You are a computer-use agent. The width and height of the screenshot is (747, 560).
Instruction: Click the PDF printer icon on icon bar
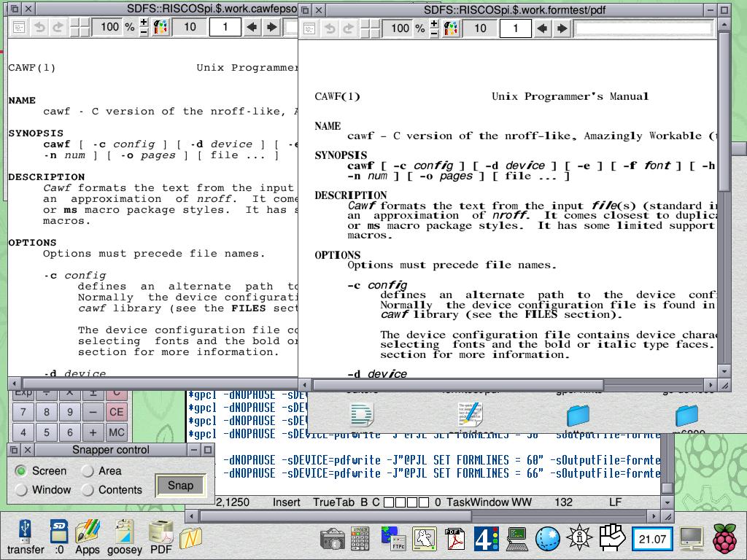pos(161,537)
